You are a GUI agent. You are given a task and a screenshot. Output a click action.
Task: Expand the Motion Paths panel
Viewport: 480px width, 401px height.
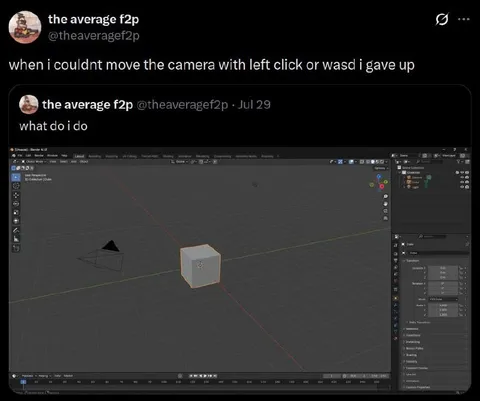(x=414, y=348)
